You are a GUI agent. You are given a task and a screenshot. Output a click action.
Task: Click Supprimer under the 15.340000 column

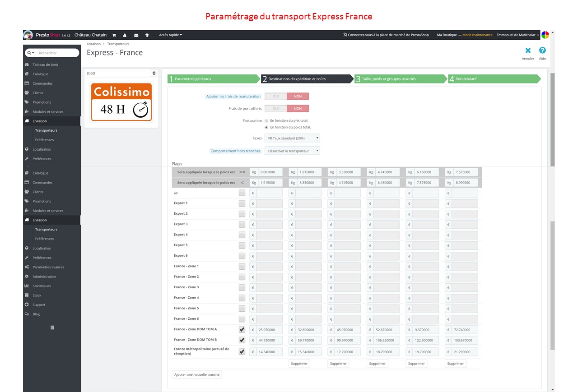(x=299, y=364)
